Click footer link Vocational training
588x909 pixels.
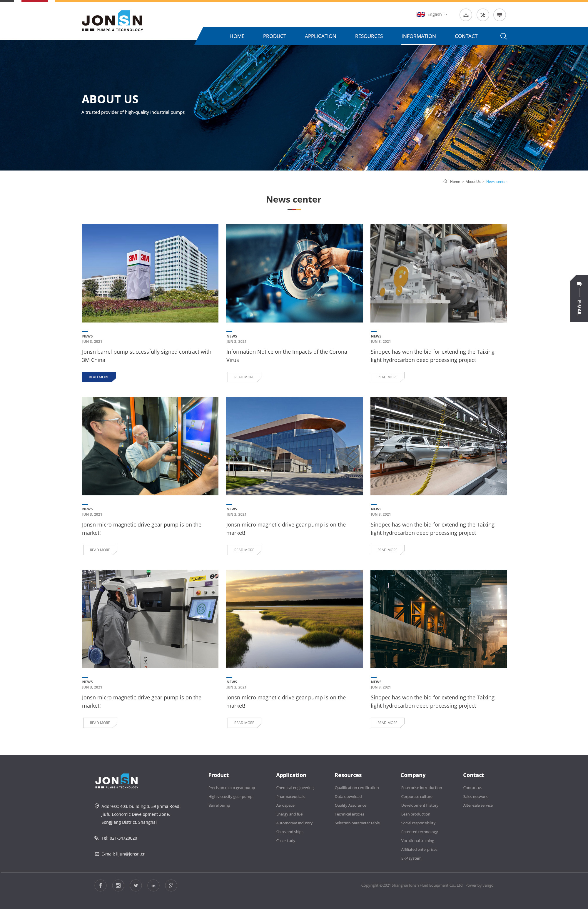[417, 840]
